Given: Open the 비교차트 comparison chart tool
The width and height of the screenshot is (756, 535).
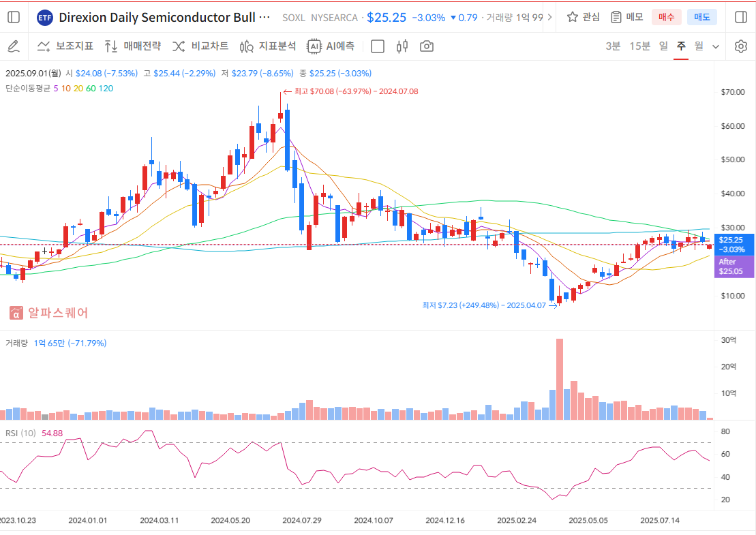Looking at the screenshot, I should [x=200, y=46].
